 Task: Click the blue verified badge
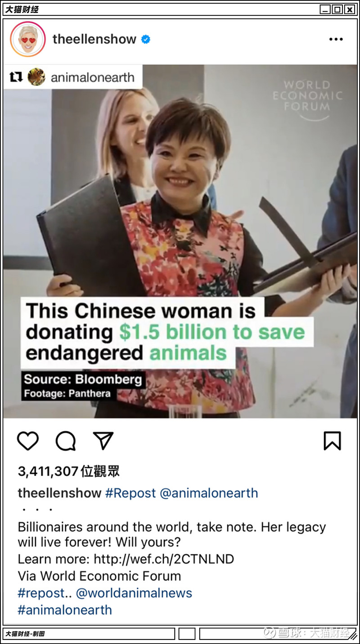tap(146, 40)
